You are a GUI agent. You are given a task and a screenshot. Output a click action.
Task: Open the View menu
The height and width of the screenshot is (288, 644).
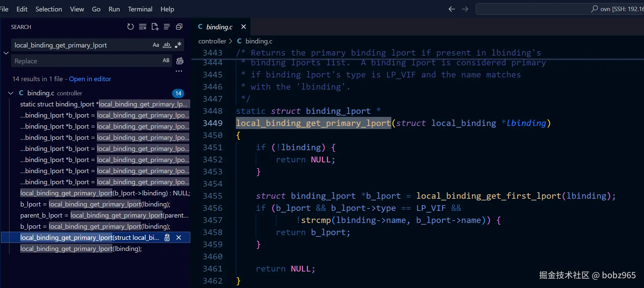tap(77, 9)
